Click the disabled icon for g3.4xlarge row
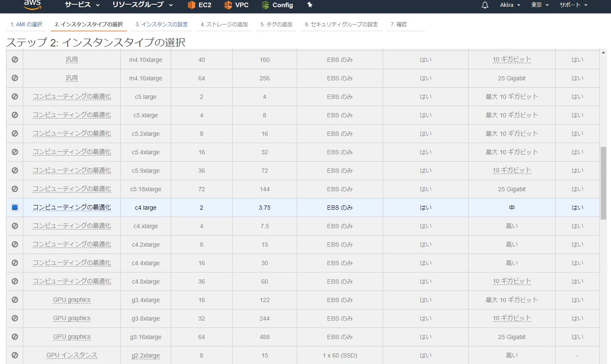Image resolution: width=611 pixels, height=364 pixels. (x=15, y=300)
